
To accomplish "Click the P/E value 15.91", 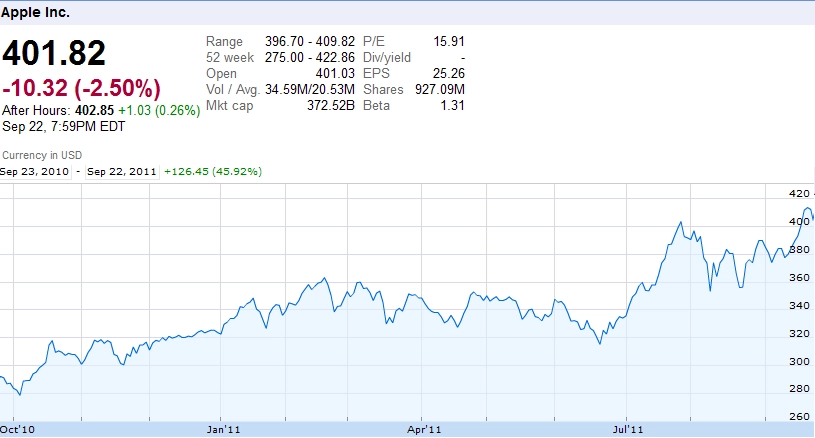I will 449,41.
